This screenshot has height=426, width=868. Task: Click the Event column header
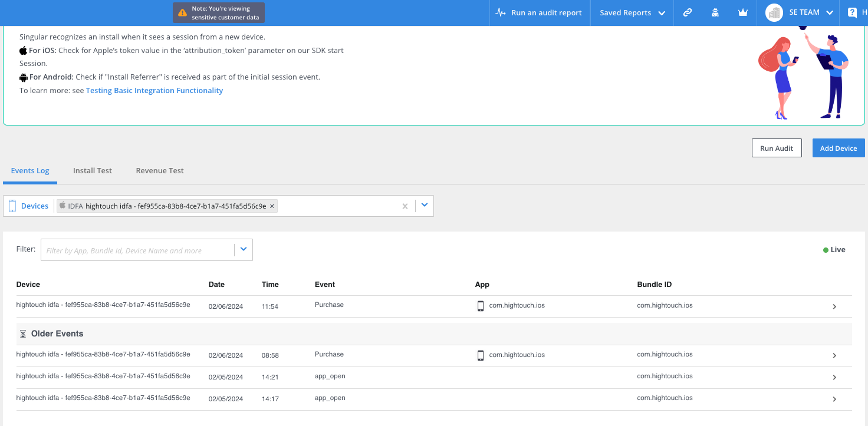click(x=325, y=284)
